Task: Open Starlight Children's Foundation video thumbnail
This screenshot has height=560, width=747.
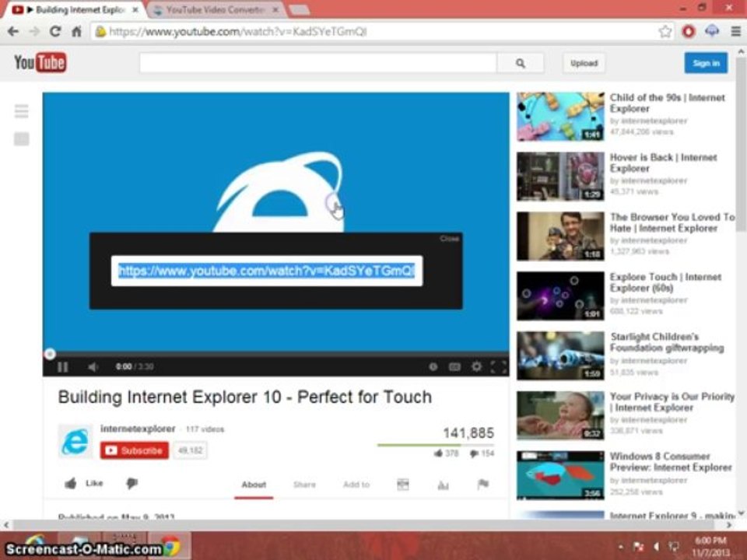Action: pos(561,355)
